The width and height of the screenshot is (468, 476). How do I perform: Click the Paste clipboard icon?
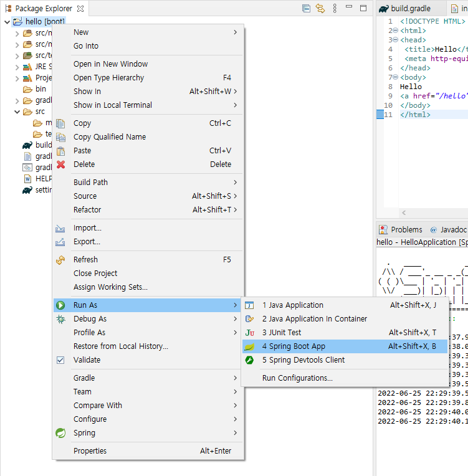coord(60,151)
